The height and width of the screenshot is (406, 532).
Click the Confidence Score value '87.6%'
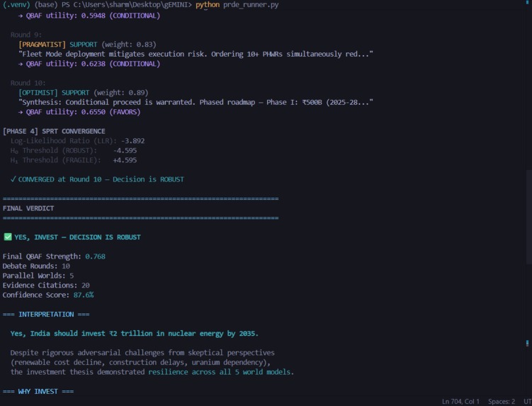84,295
